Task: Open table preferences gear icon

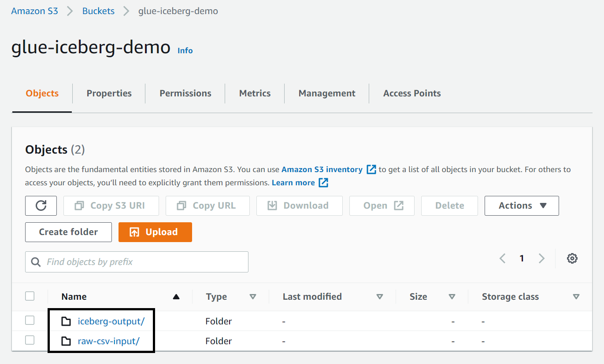Action: 572,258
